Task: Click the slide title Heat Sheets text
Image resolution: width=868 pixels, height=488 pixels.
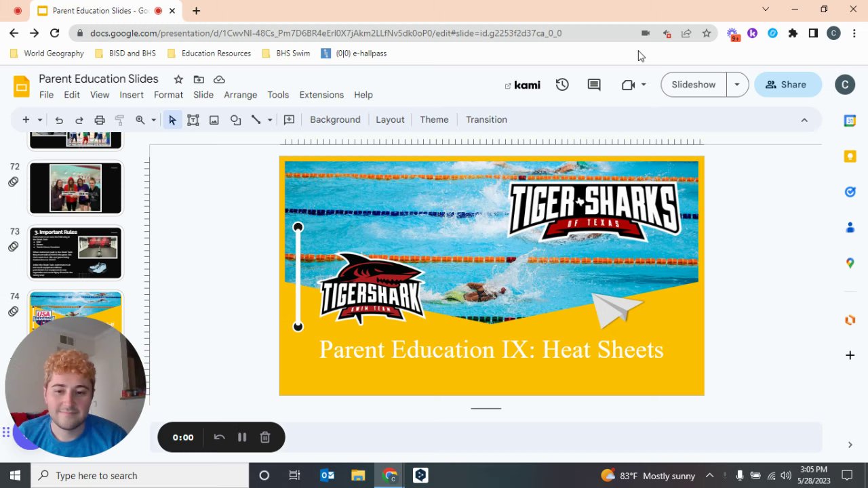Action: click(x=491, y=350)
